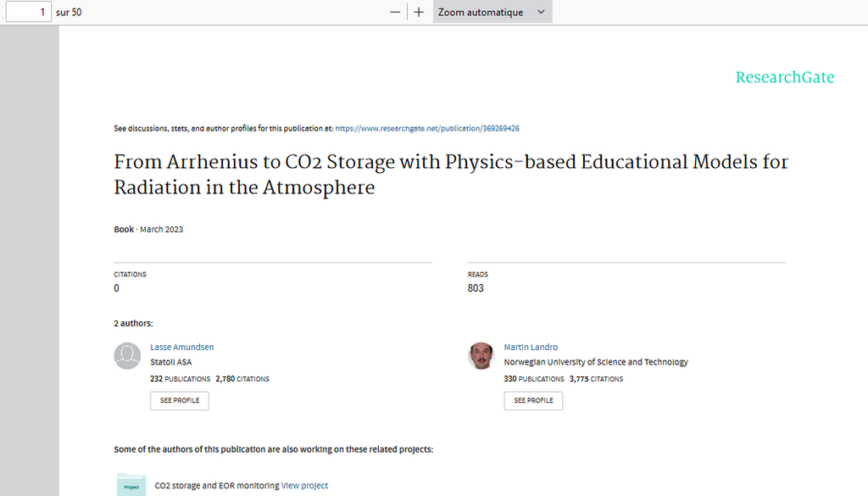
Task: Click the ResearchGate logo
Action: tap(784, 77)
